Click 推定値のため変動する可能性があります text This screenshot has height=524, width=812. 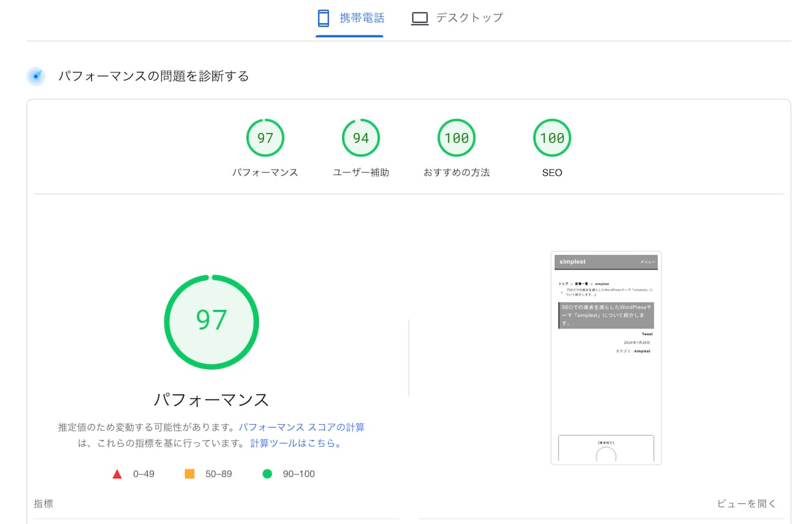point(147,427)
